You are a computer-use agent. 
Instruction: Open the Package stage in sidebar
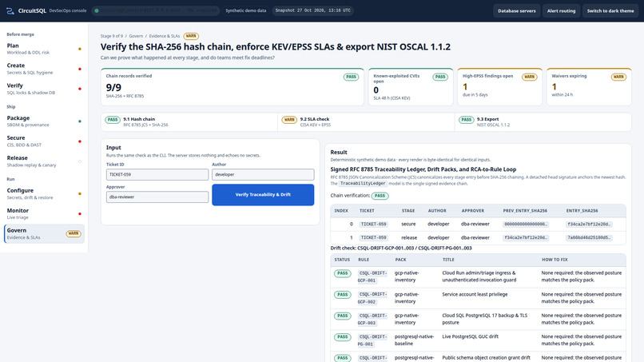[x=44, y=121]
